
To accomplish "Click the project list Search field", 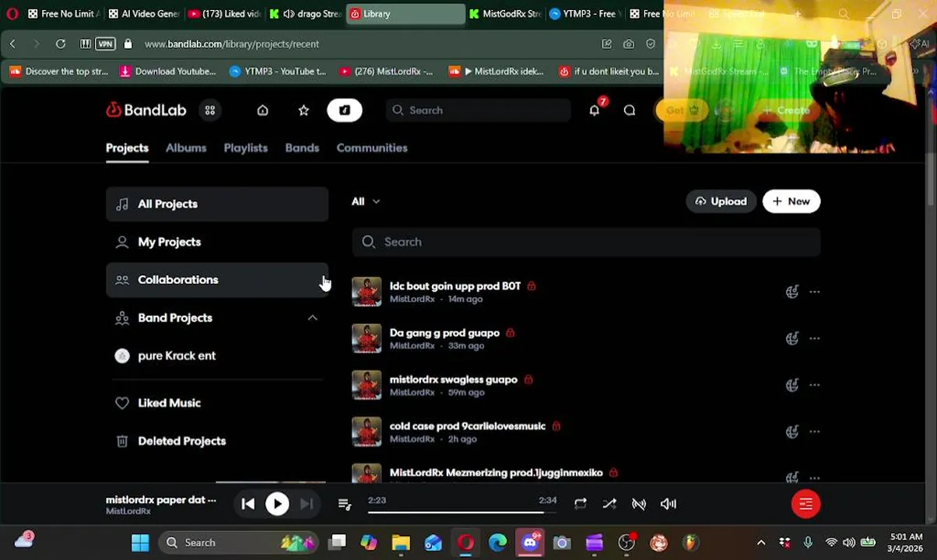I will 586,242.
